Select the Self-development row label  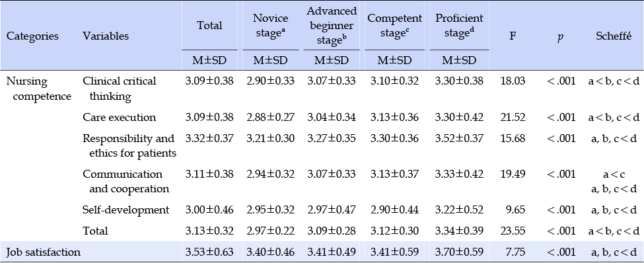coord(125,210)
